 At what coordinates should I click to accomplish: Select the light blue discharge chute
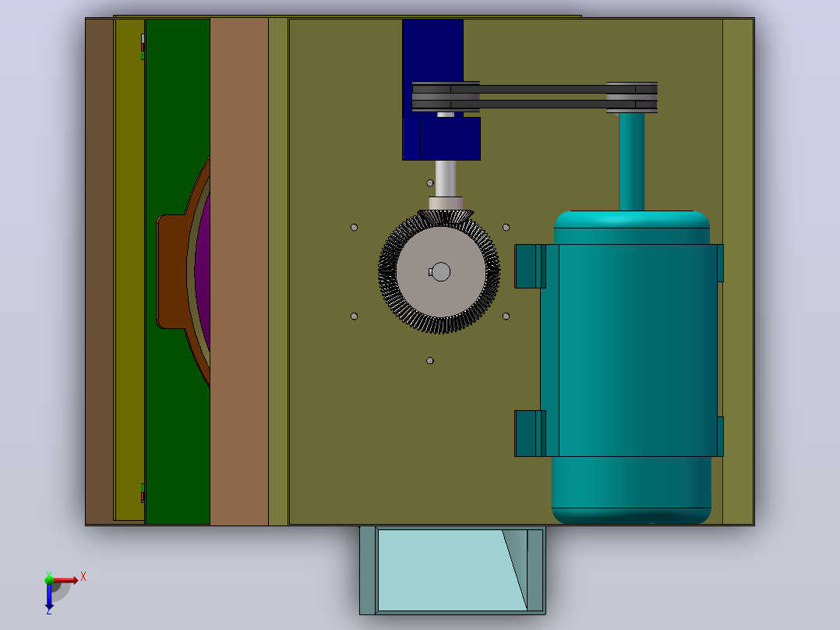(x=453, y=570)
